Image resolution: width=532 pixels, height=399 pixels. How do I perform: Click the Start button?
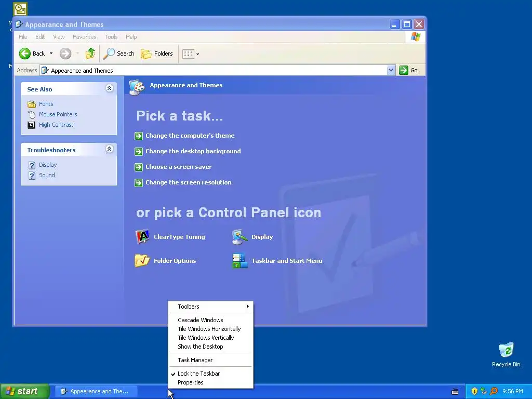25,391
